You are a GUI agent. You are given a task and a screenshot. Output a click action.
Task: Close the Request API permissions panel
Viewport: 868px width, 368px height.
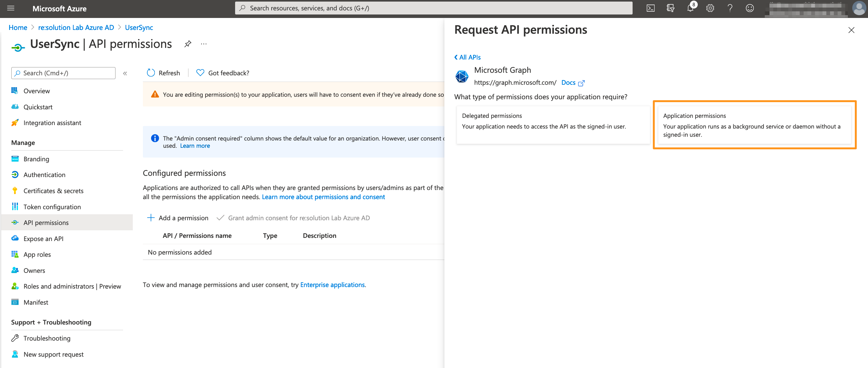tap(851, 30)
